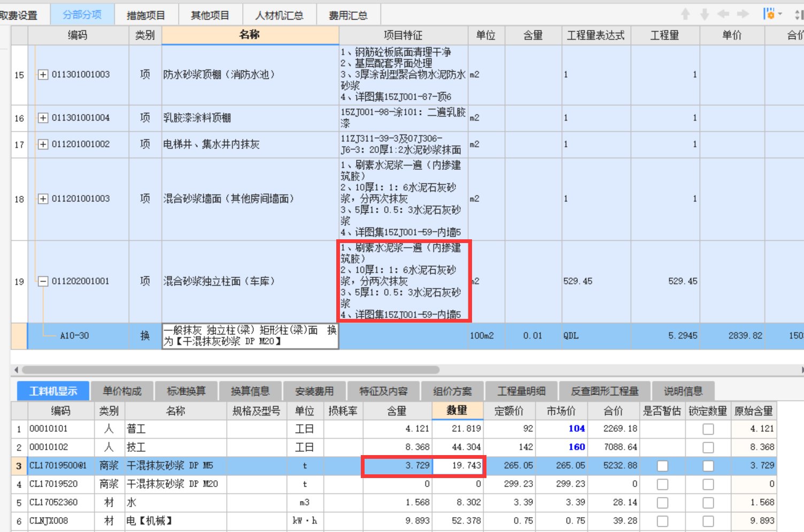Select the 安装费用 bottom tab
The image size is (804, 532).
point(314,391)
